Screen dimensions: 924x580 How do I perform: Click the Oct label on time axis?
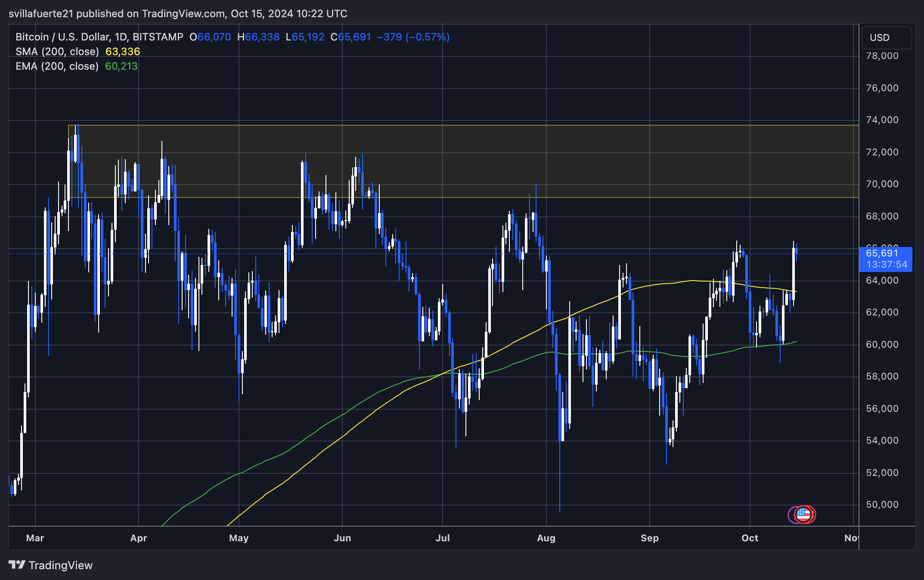pyautogui.click(x=750, y=538)
